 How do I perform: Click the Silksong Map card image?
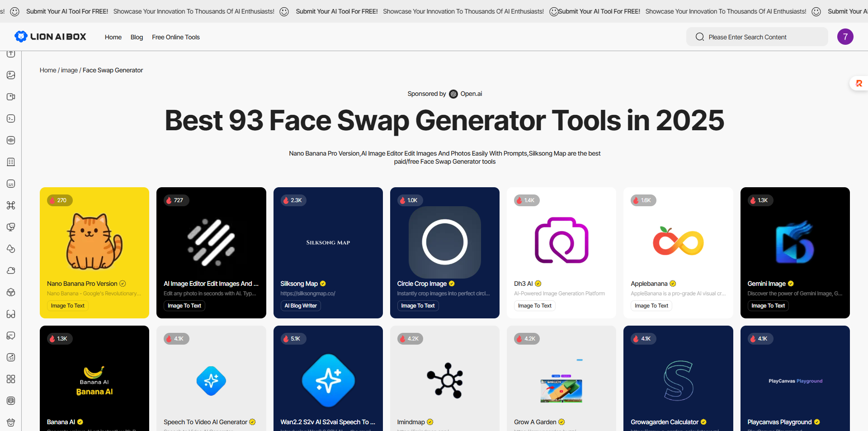tap(328, 242)
